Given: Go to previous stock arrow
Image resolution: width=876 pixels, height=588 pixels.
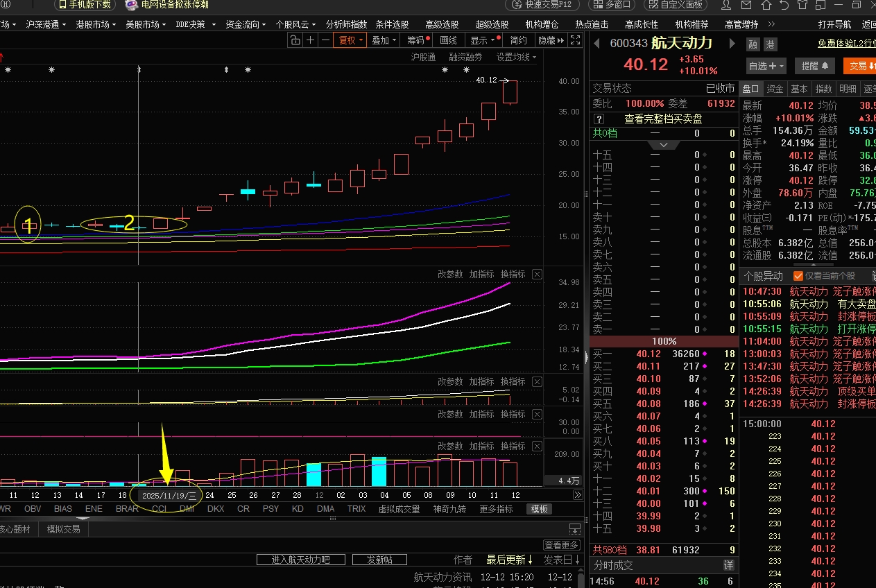Looking at the screenshot, I should pos(596,44).
